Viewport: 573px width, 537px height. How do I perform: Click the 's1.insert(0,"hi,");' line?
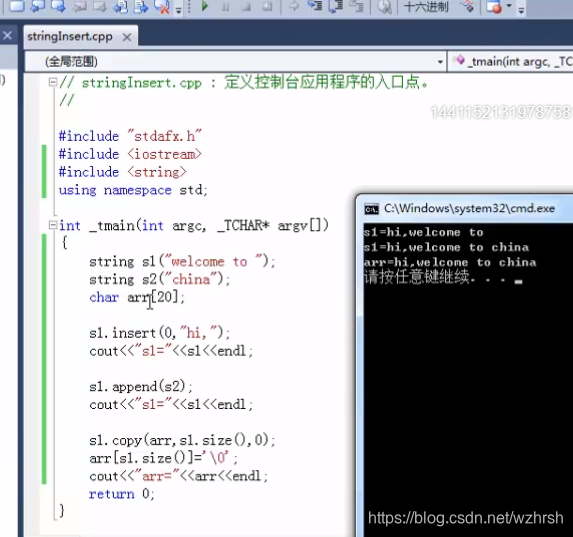coord(160,333)
